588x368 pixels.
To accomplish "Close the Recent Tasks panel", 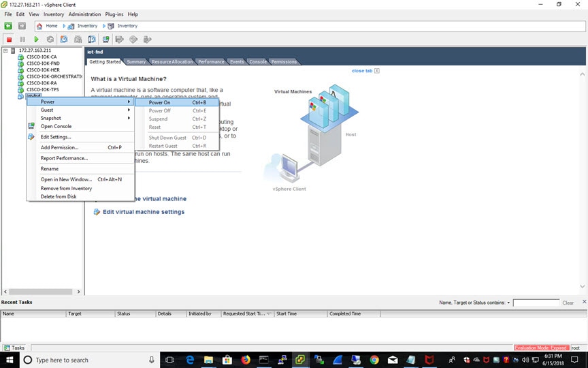I will 584,301.
